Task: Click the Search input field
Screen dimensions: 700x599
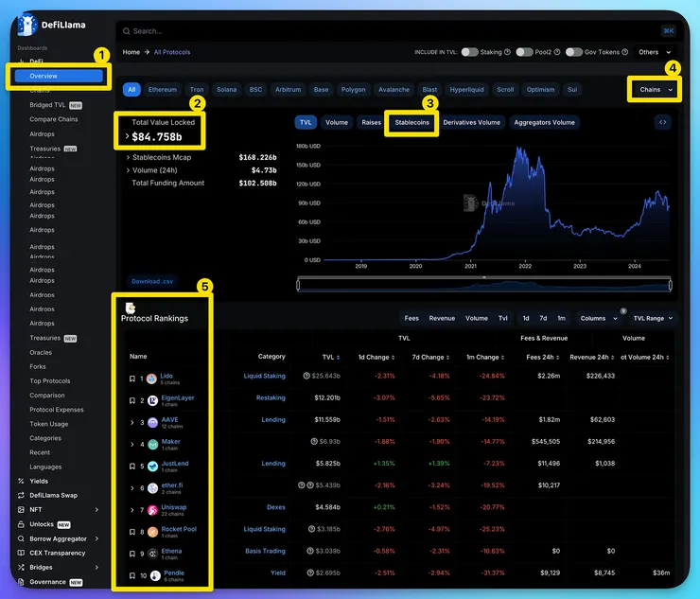Action: 397,31
